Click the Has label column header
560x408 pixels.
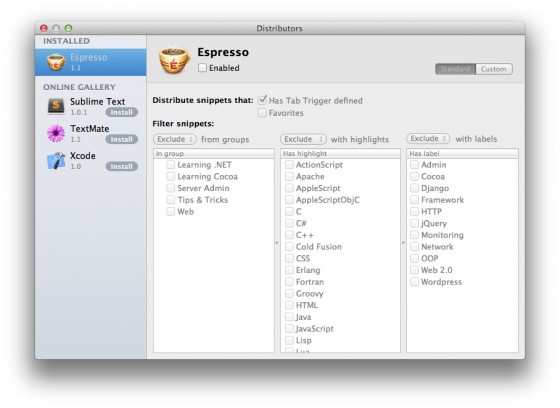(x=462, y=154)
